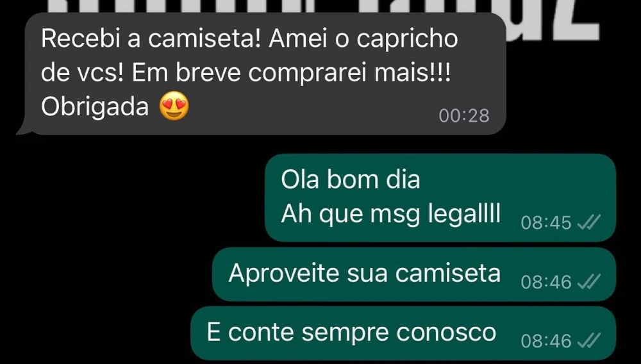Viewport: 641px width, 364px height.
Task: Click the read-receipt ticks on Aproveite sua camiseta
Action: tap(588, 282)
